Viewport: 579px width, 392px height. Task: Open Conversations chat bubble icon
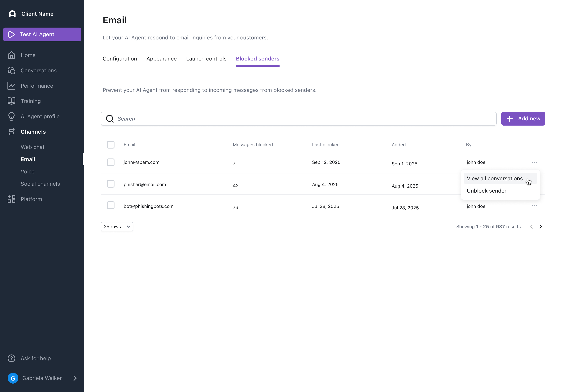(11, 70)
